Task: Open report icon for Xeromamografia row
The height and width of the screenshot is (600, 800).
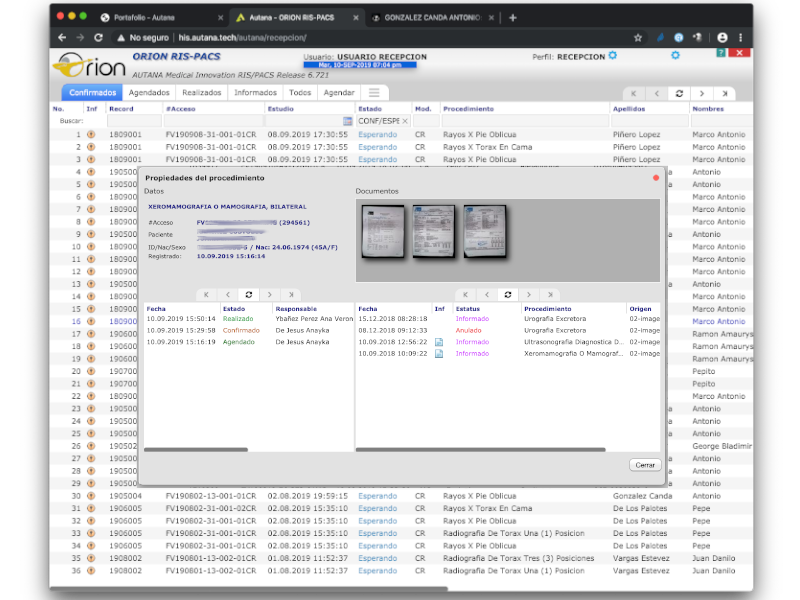Action: tap(439, 354)
